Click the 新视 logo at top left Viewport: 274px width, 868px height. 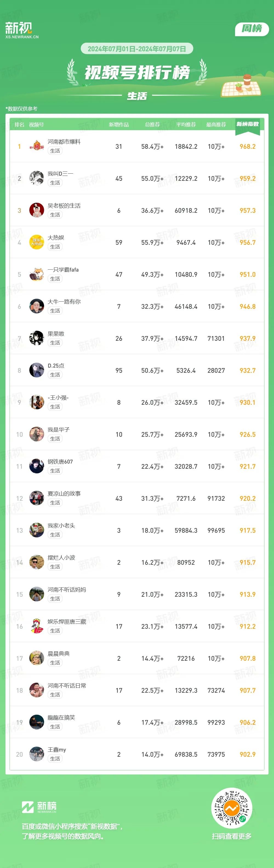pyautogui.click(x=22, y=30)
